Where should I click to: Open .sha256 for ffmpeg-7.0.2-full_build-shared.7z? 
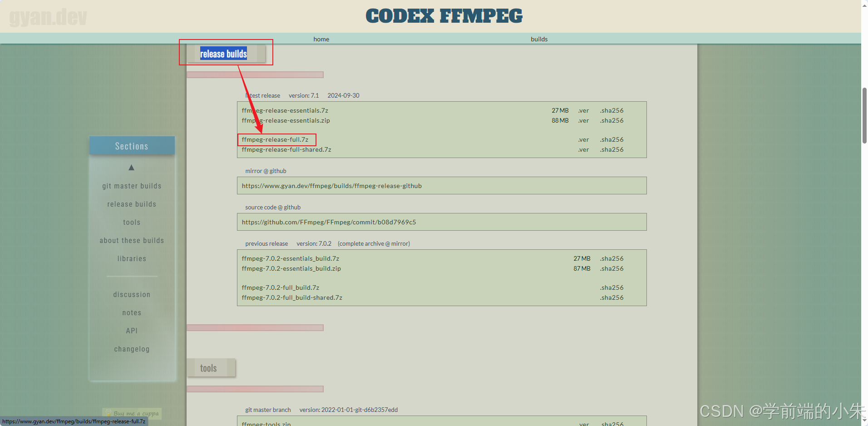click(x=612, y=297)
